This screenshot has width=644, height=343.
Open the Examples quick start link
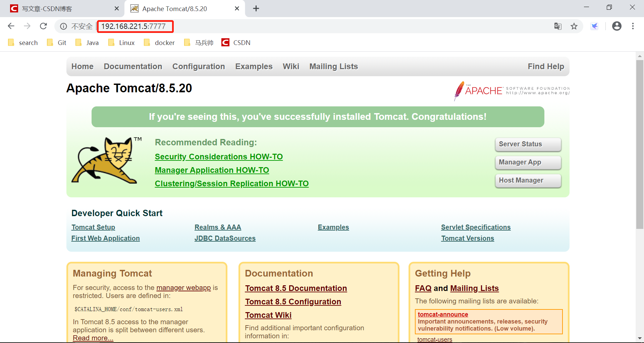pyautogui.click(x=333, y=227)
